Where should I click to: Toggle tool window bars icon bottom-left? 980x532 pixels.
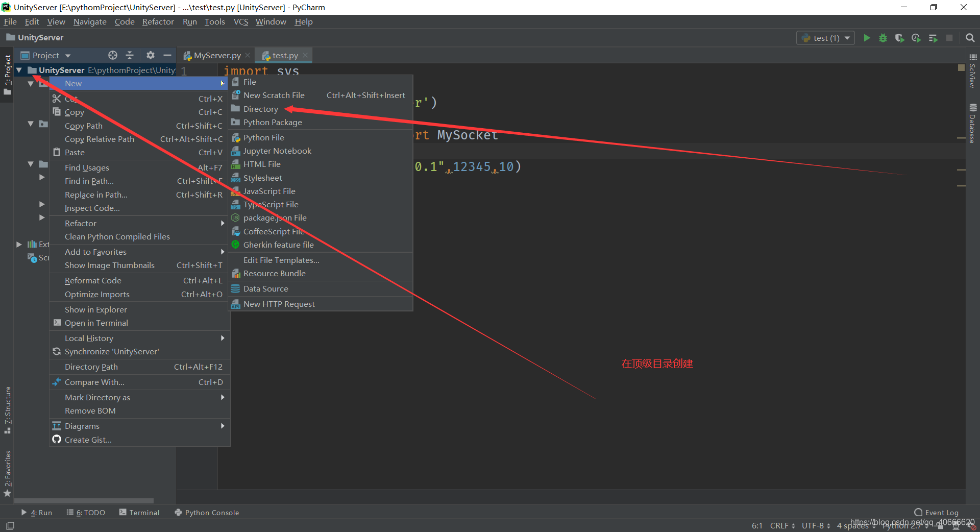[x=10, y=525]
